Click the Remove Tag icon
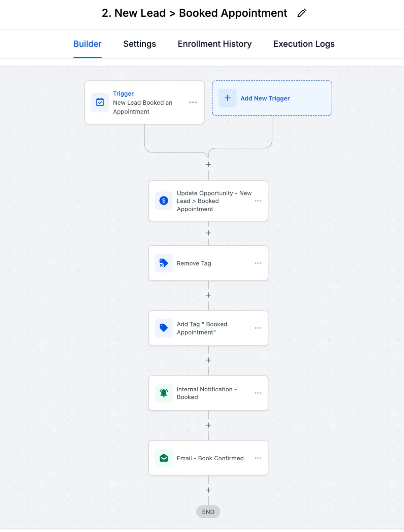This screenshot has width=404, height=532. (x=164, y=263)
